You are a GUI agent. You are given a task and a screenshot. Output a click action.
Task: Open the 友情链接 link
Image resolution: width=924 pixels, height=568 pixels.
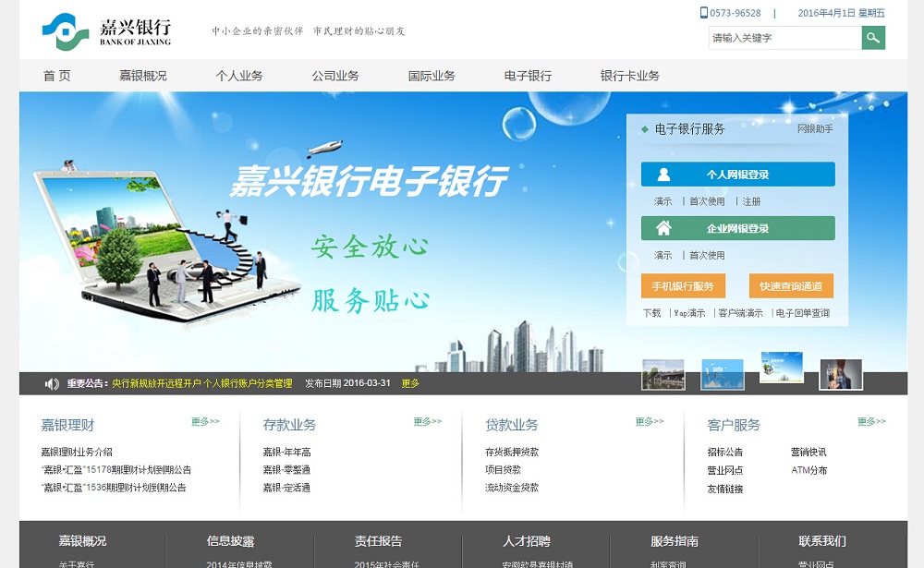[724, 489]
